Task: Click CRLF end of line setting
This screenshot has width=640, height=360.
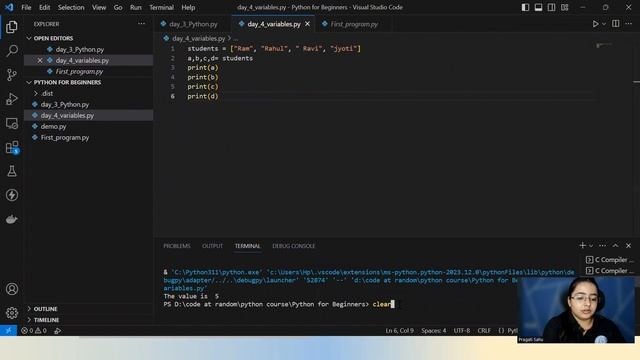Action: (x=484, y=331)
